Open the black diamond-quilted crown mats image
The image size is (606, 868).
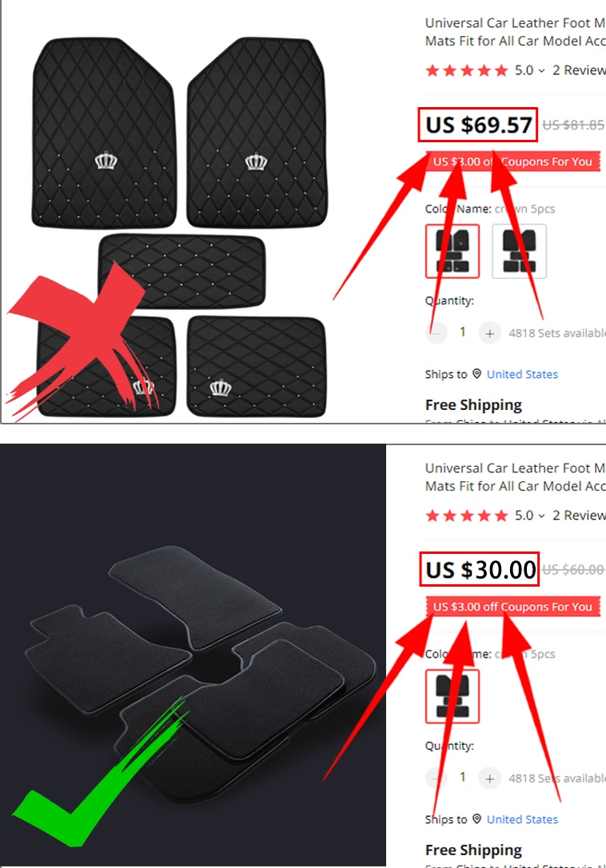click(180, 227)
